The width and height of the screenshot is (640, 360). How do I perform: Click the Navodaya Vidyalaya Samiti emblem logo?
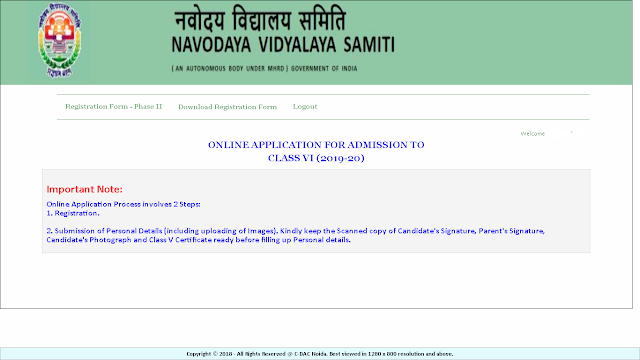(x=60, y=40)
